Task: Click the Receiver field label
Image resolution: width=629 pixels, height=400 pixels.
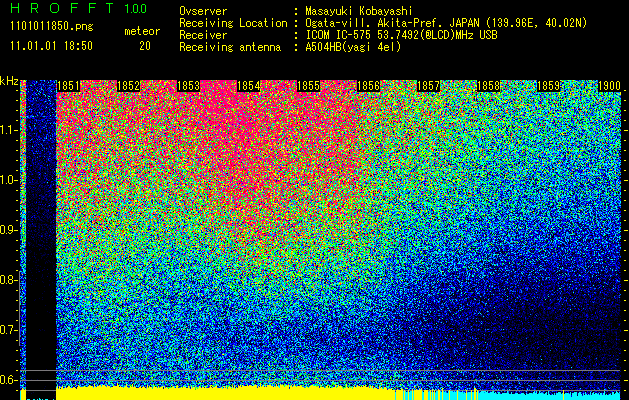Action: [x=203, y=35]
